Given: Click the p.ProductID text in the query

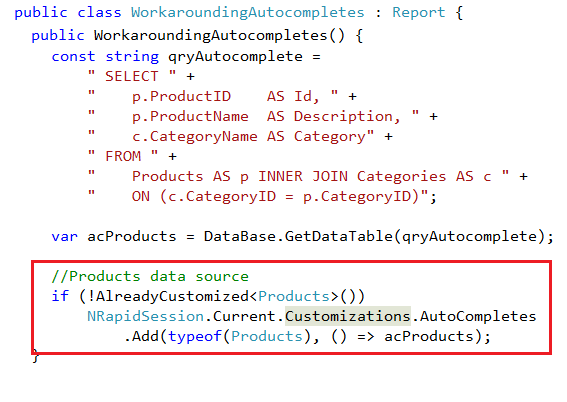Looking at the screenshot, I should click(x=181, y=97).
